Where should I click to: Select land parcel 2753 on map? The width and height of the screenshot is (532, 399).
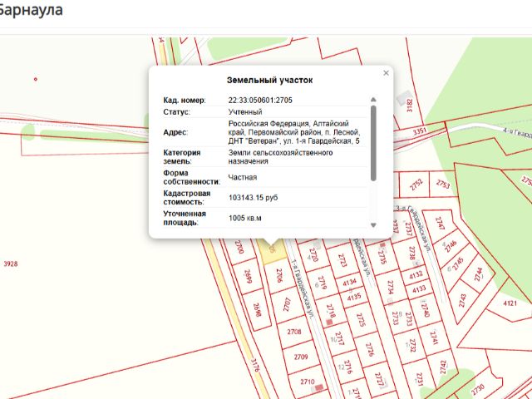tap(443, 184)
